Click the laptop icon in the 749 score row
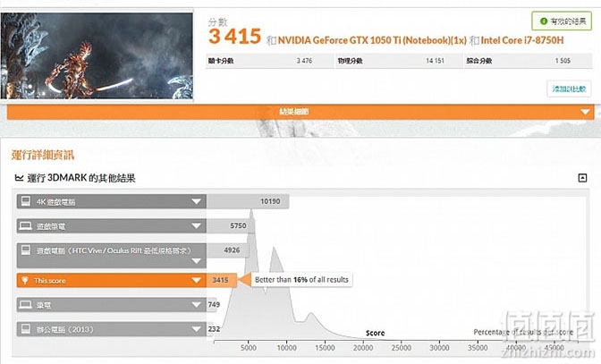Image resolution: width=601 pixels, height=364 pixels. click(26, 305)
